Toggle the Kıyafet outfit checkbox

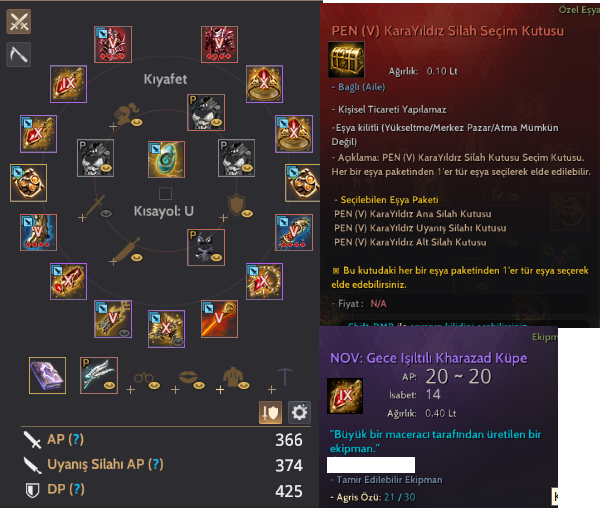165,194
